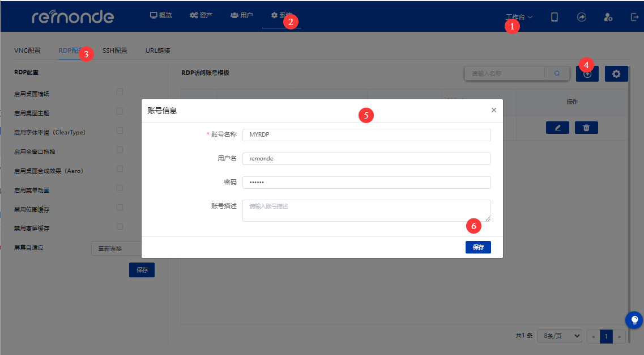644x355 pixels.
Task: Open RDP template column settings via gear icon
Action: 616,73
